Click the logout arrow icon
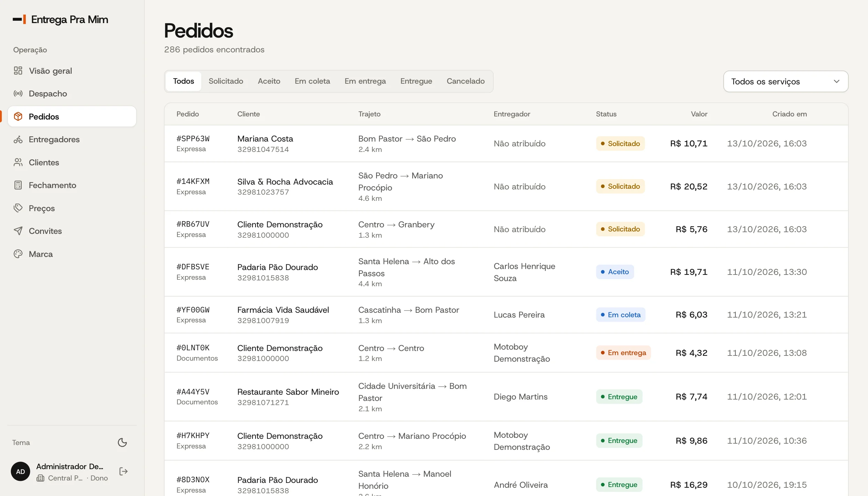 coord(123,471)
